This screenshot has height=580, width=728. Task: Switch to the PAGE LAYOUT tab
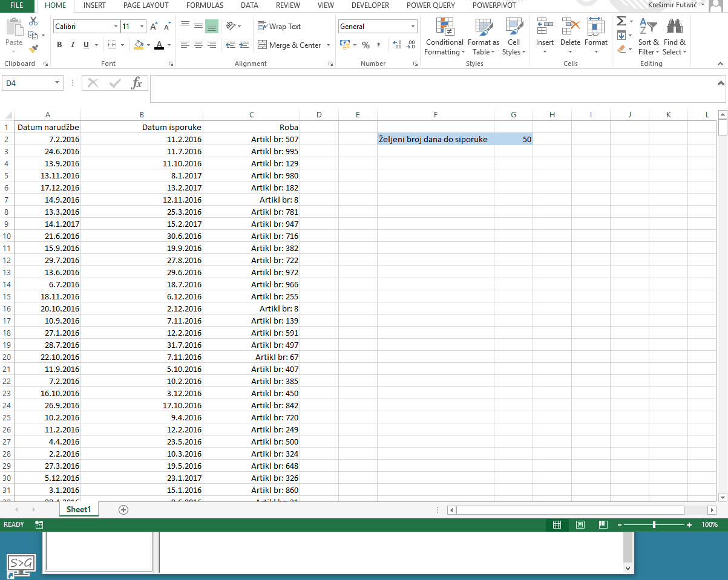pyautogui.click(x=146, y=5)
